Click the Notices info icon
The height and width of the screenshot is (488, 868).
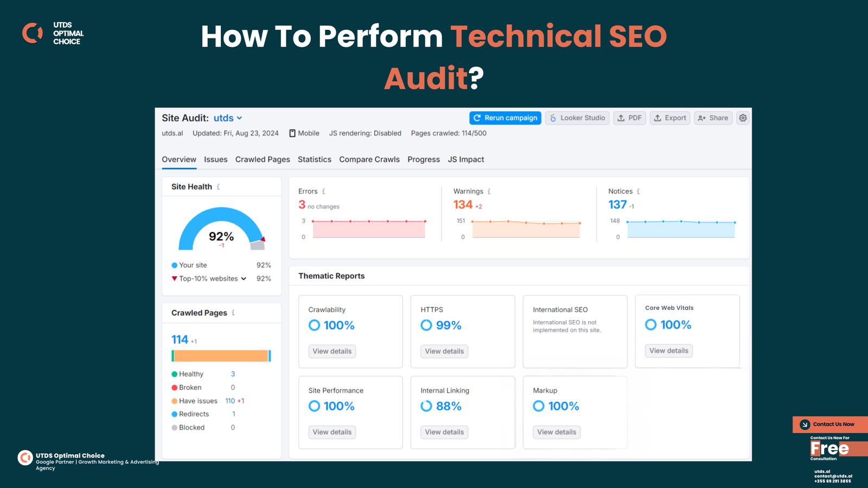[x=638, y=191]
